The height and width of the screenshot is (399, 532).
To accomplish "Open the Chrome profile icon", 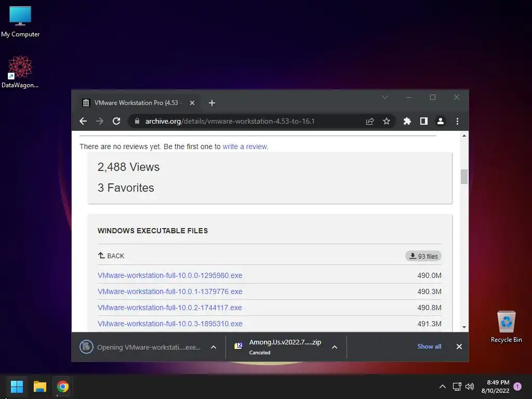I will coord(441,121).
